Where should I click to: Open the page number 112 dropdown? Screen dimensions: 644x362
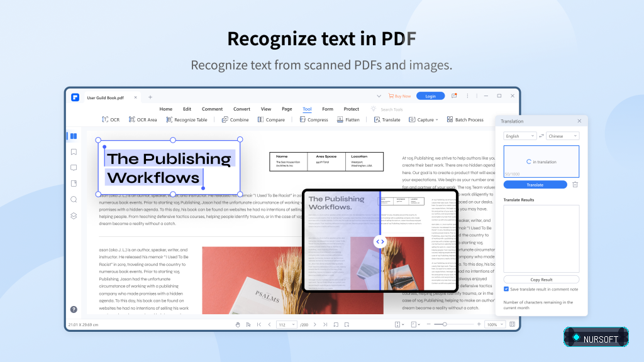click(286, 325)
